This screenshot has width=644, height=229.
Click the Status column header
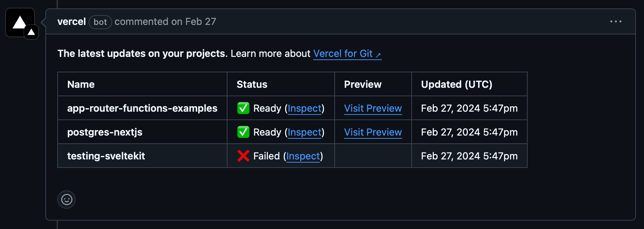(252, 84)
